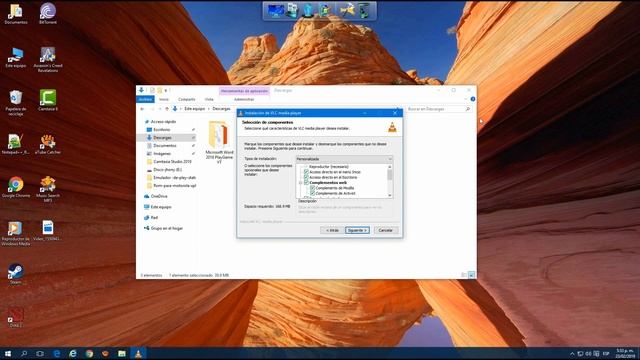Select the Papelera de reciclaje icon
Viewport: 640px width, 360px height.
pos(16,102)
